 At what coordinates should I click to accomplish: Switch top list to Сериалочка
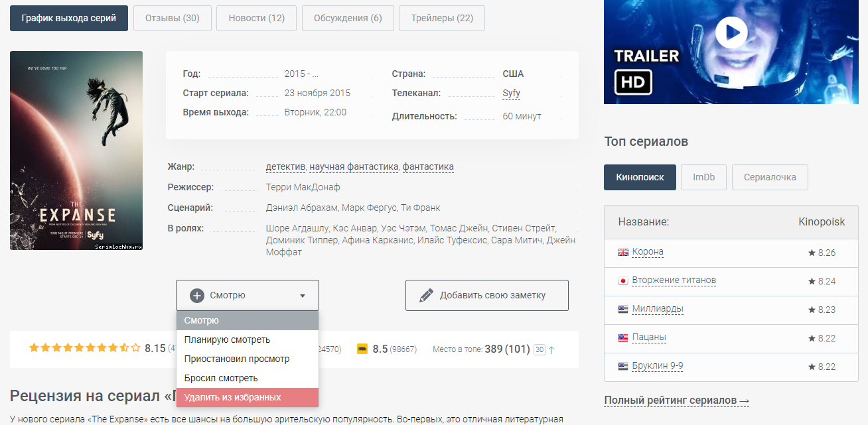pos(770,177)
